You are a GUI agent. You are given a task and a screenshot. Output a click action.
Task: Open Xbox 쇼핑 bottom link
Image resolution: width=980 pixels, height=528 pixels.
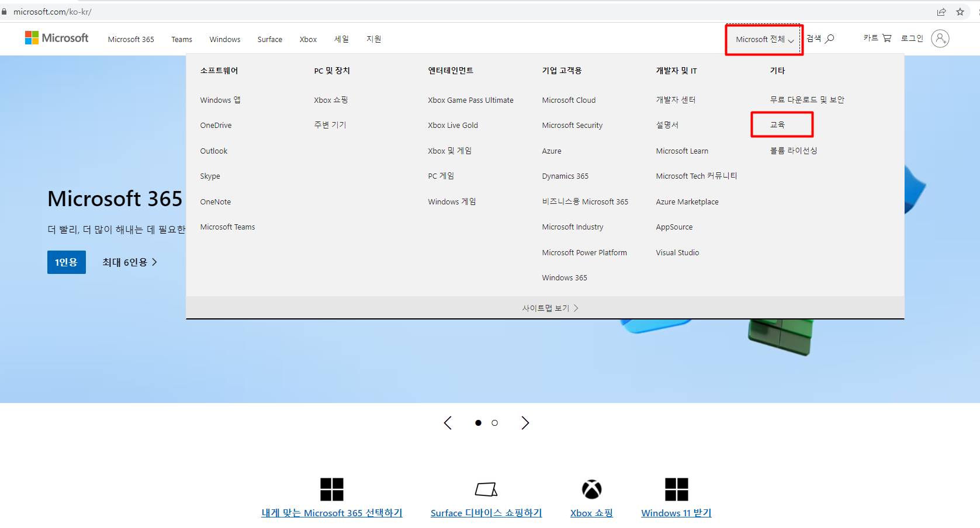pos(591,513)
